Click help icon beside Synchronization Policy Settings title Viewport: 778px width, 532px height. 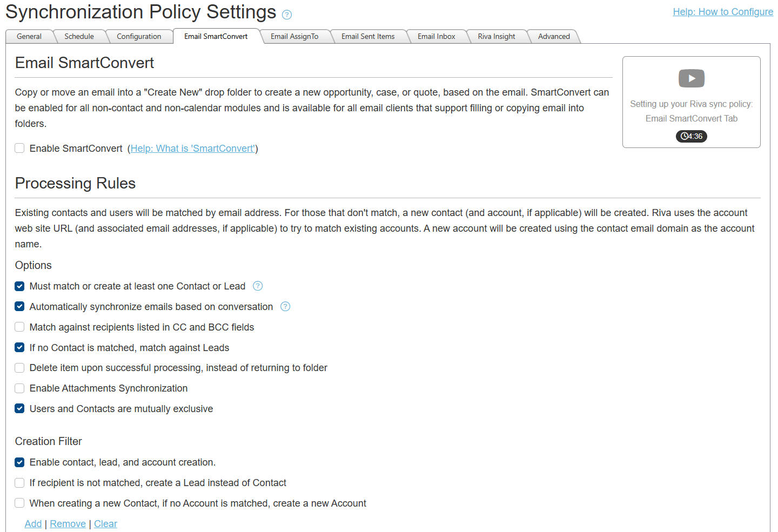pyautogui.click(x=287, y=15)
